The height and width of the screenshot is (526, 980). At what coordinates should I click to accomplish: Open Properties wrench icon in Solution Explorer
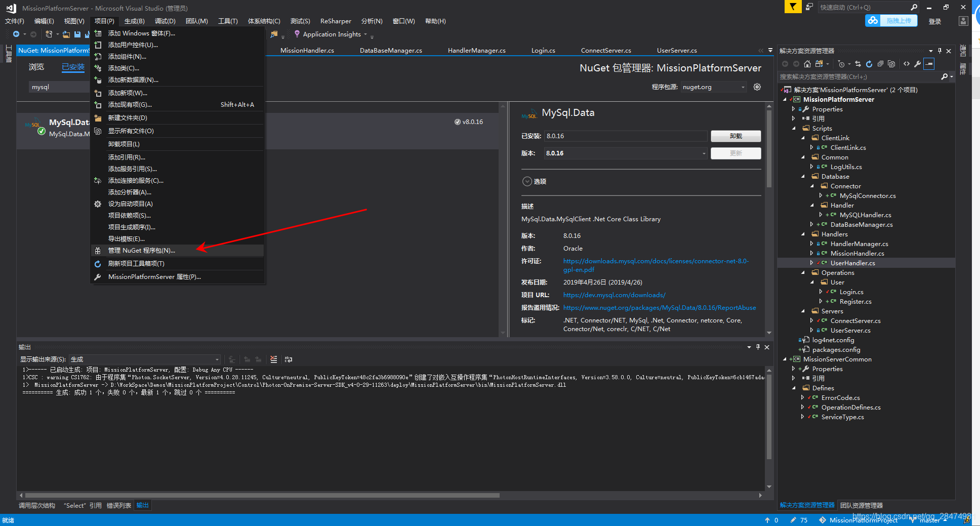[x=917, y=64]
